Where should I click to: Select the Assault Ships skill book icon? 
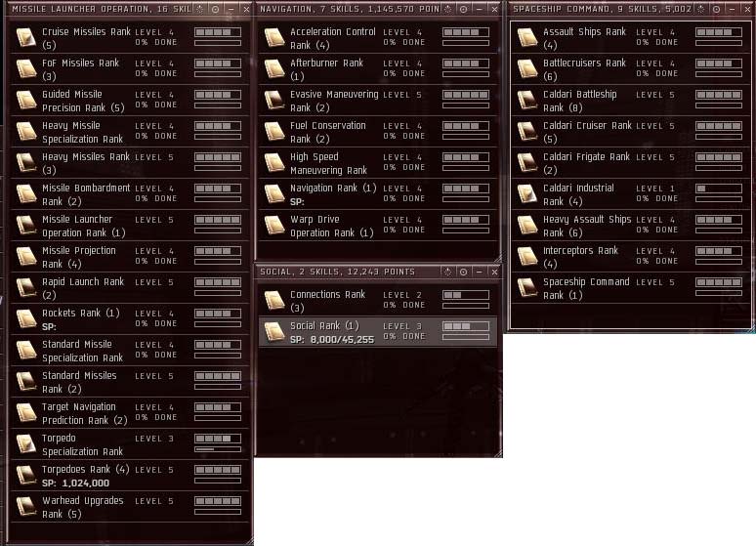click(527, 37)
